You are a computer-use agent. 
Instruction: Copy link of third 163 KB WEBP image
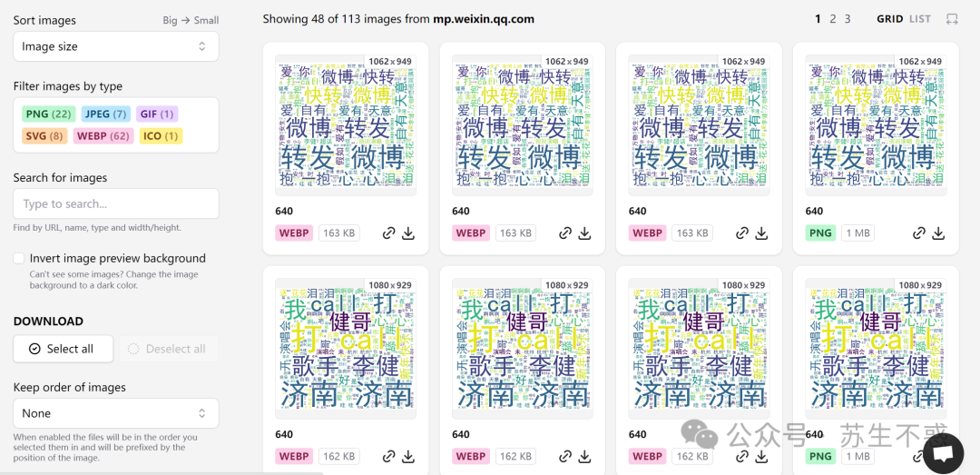742,233
